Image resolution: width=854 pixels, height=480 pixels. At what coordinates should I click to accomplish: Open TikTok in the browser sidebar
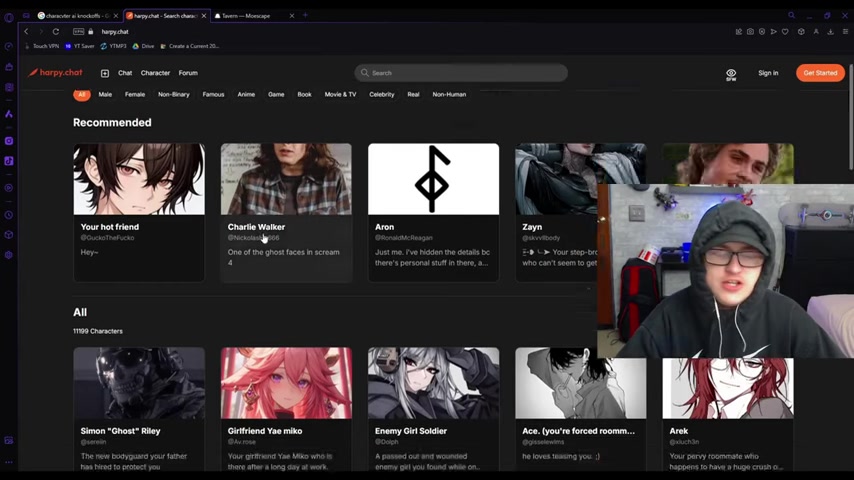(x=9, y=161)
